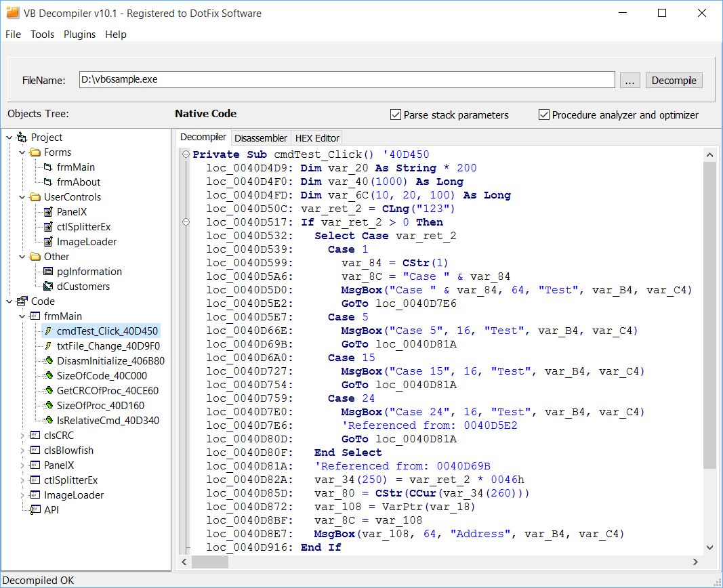
Task: Click the pgInformation property page icon
Action: point(47,272)
